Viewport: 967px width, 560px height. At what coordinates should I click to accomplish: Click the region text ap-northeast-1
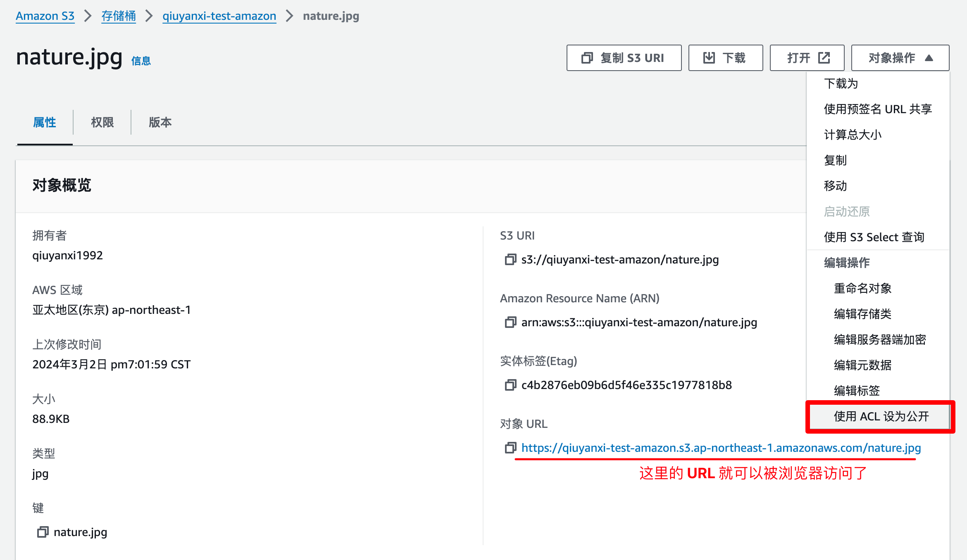151,310
